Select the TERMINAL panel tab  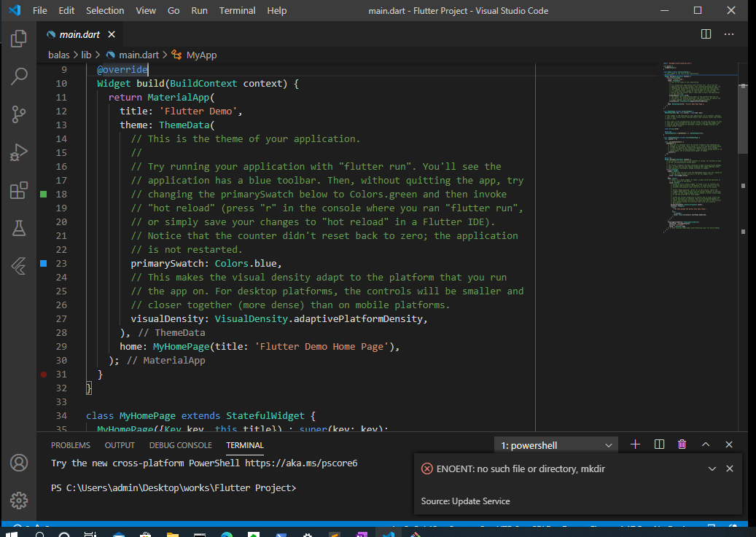tap(245, 445)
